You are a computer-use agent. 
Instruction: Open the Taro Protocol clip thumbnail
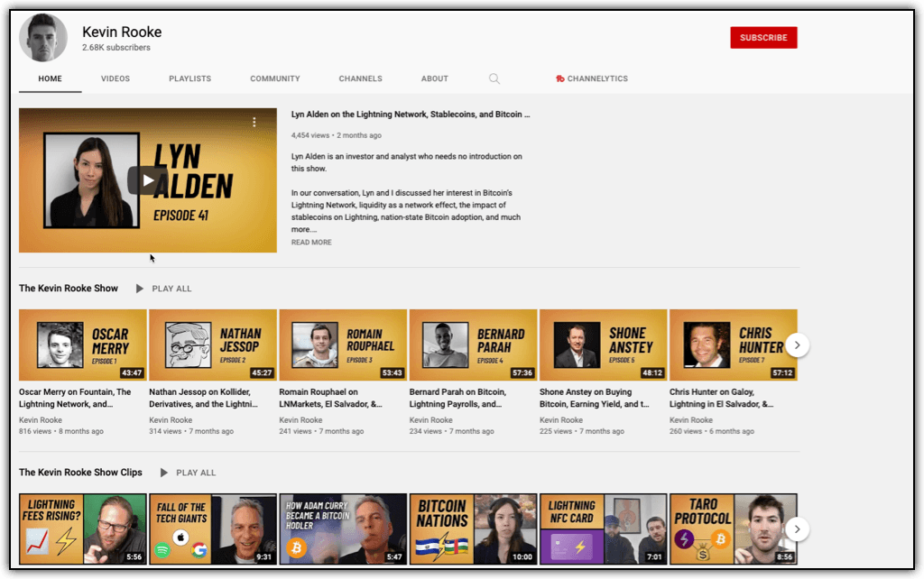(733, 528)
